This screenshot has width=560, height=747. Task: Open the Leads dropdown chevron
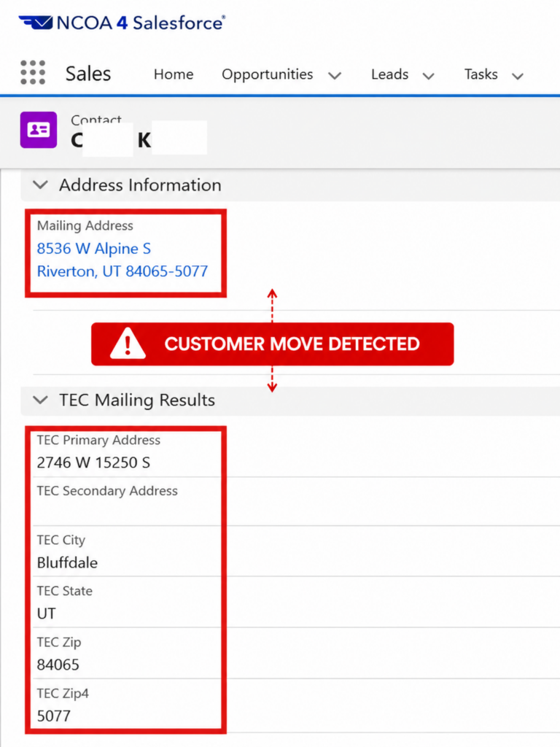pyautogui.click(x=429, y=76)
